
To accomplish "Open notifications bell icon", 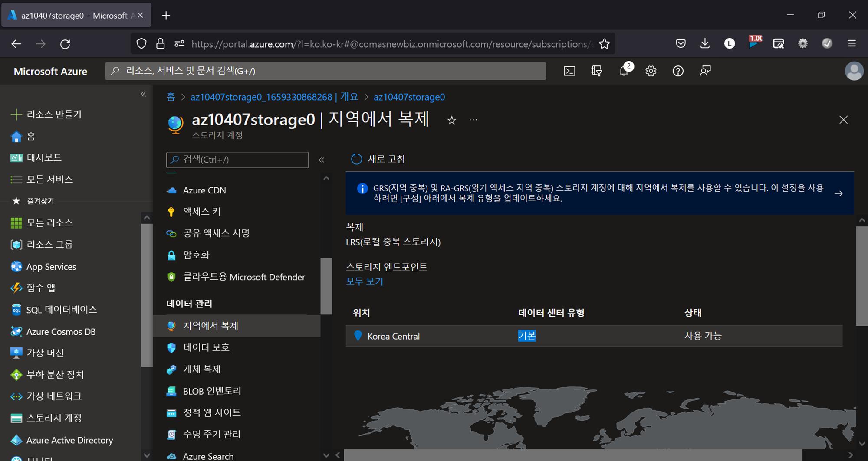I will [624, 71].
